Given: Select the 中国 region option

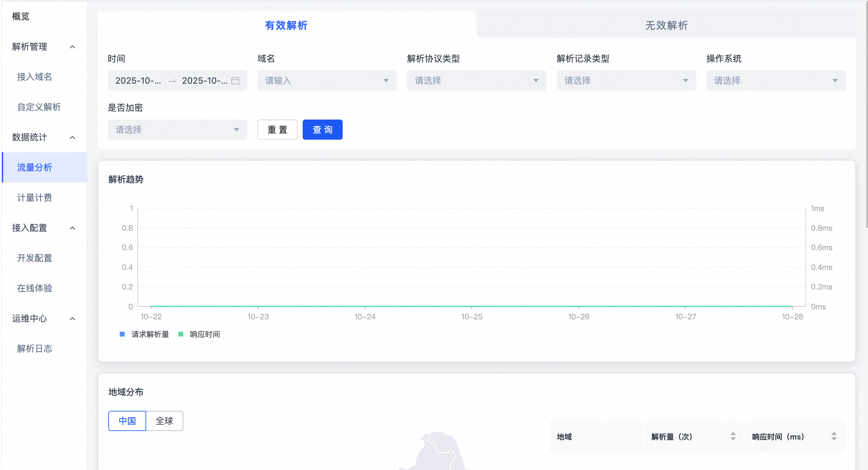Looking at the screenshot, I should [x=127, y=421].
